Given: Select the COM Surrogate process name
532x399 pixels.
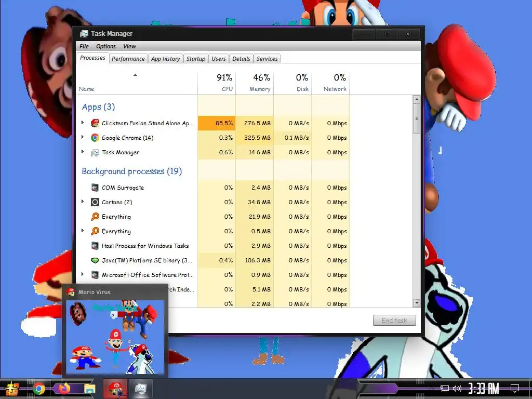Looking at the screenshot, I should [x=123, y=188].
